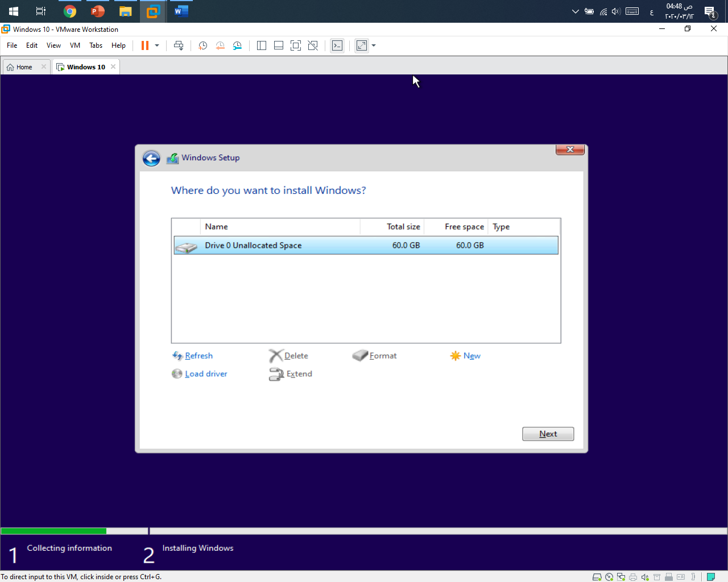Expand the stretch guest options dropdown arrow
The image size is (728, 582).
374,45
